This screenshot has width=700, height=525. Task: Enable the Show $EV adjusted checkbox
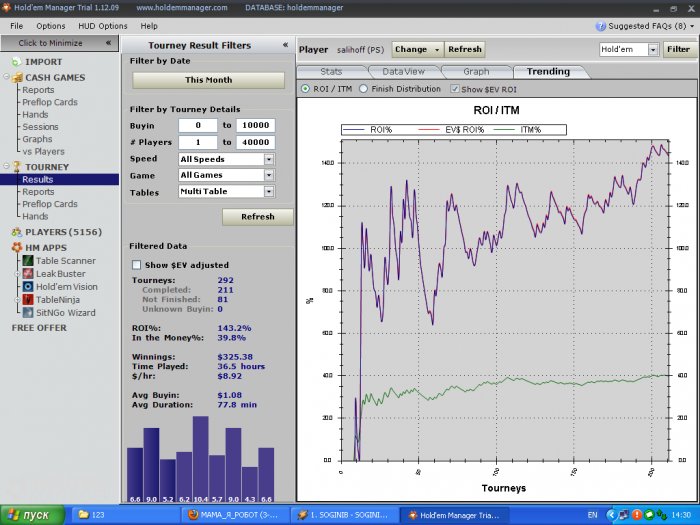(x=137, y=265)
